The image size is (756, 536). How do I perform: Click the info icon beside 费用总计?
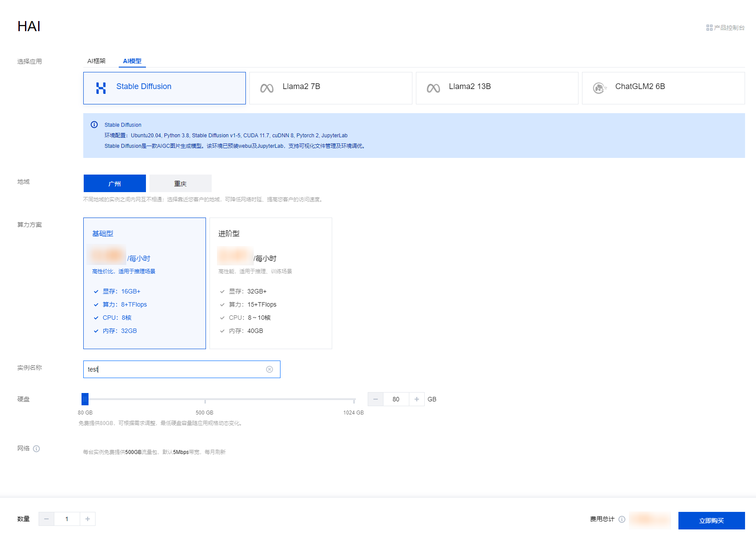tap(622, 519)
